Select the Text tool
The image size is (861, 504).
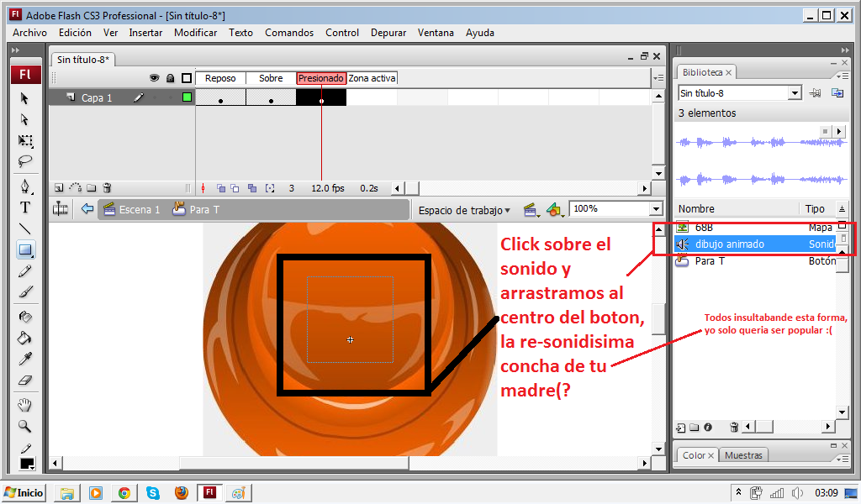pyautogui.click(x=25, y=207)
